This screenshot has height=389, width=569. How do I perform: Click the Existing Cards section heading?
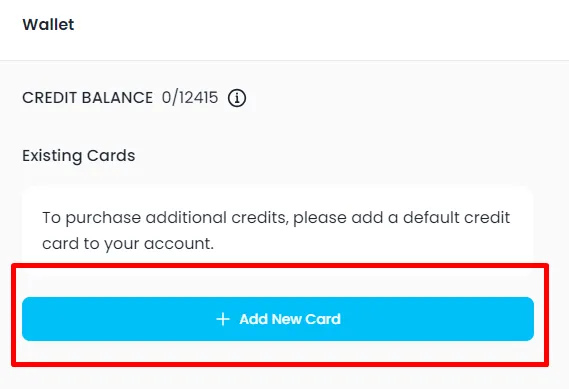pyautogui.click(x=79, y=156)
